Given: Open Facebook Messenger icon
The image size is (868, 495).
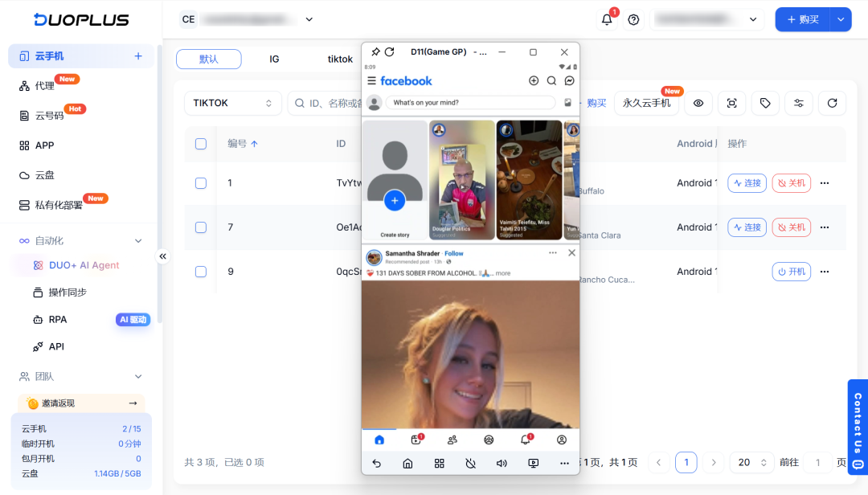Looking at the screenshot, I should click(569, 81).
